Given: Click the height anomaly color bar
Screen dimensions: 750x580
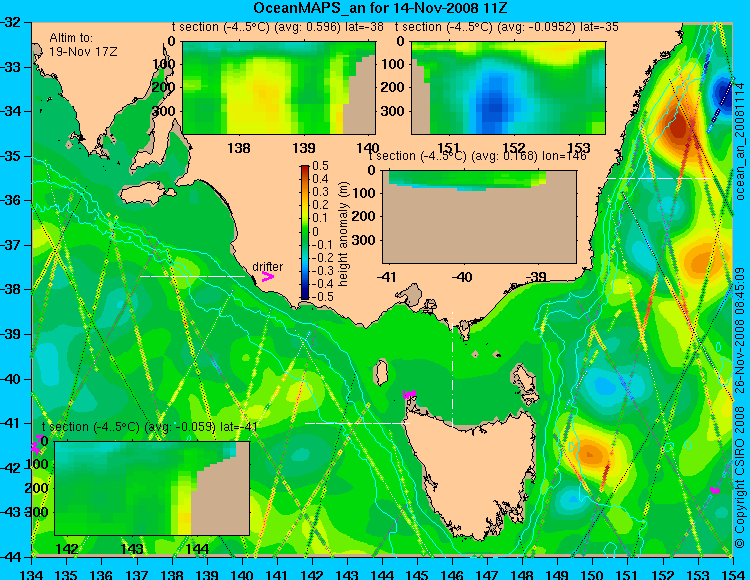Looking at the screenshot, I should pos(305,232).
